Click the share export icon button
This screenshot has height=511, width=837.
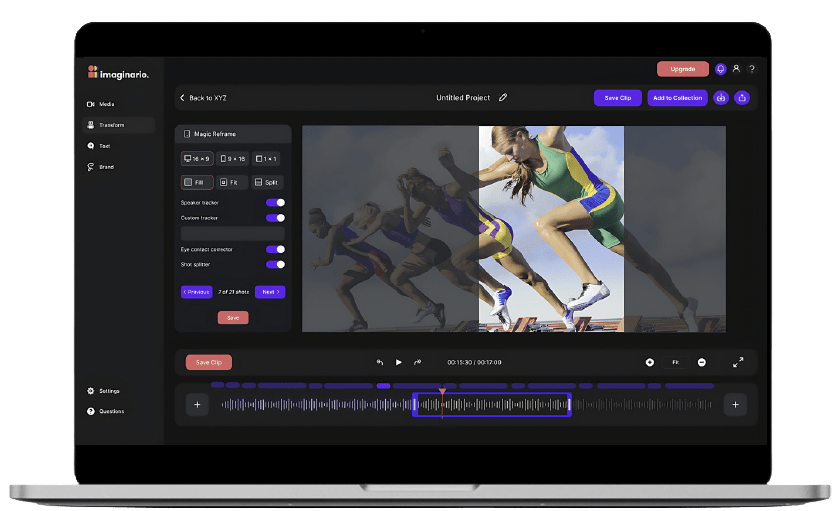tap(742, 98)
